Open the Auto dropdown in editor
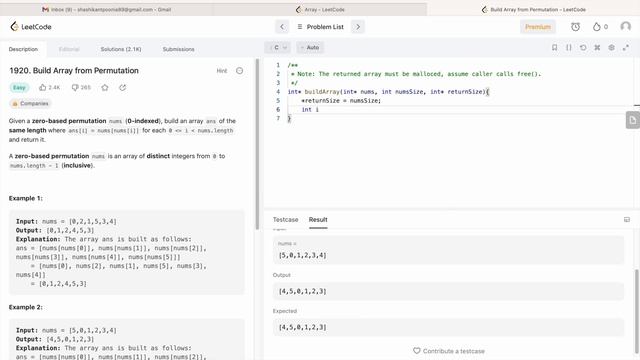640x360 pixels. pyautogui.click(x=310, y=48)
